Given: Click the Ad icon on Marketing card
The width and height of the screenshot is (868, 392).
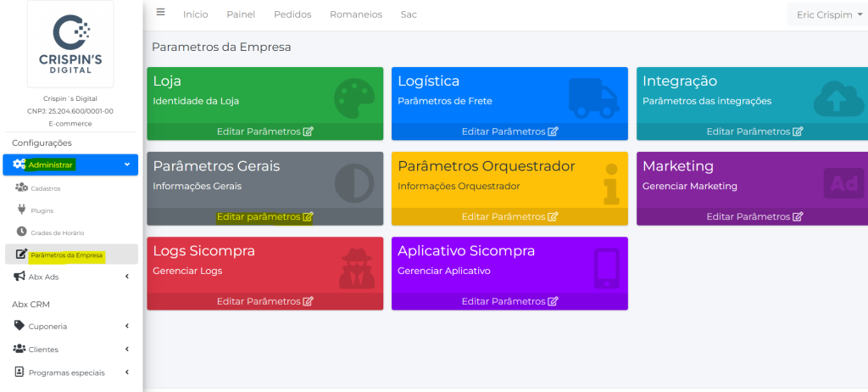Looking at the screenshot, I should pos(843,183).
